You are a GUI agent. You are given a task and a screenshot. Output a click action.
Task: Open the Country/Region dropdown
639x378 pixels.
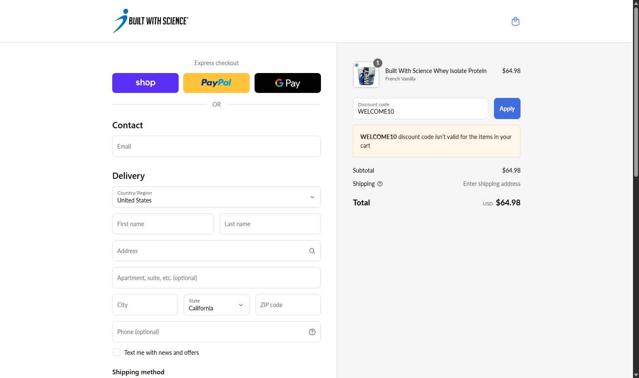[x=216, y=197]
